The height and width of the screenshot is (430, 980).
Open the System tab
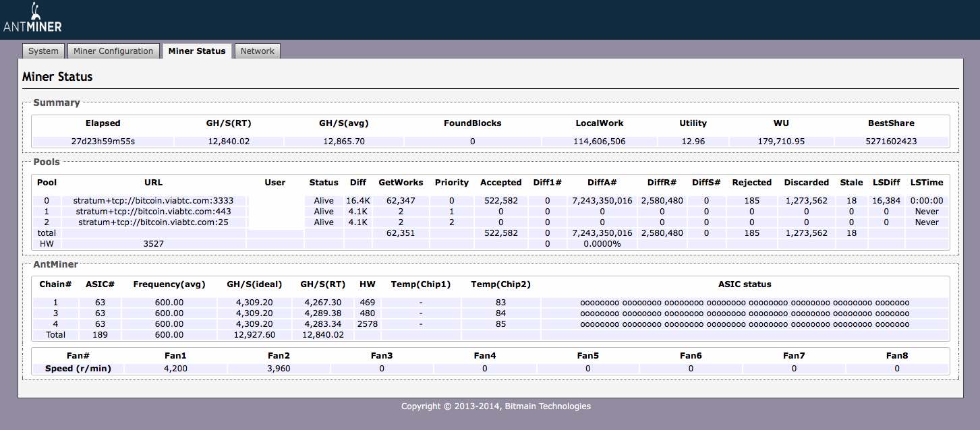43,51
